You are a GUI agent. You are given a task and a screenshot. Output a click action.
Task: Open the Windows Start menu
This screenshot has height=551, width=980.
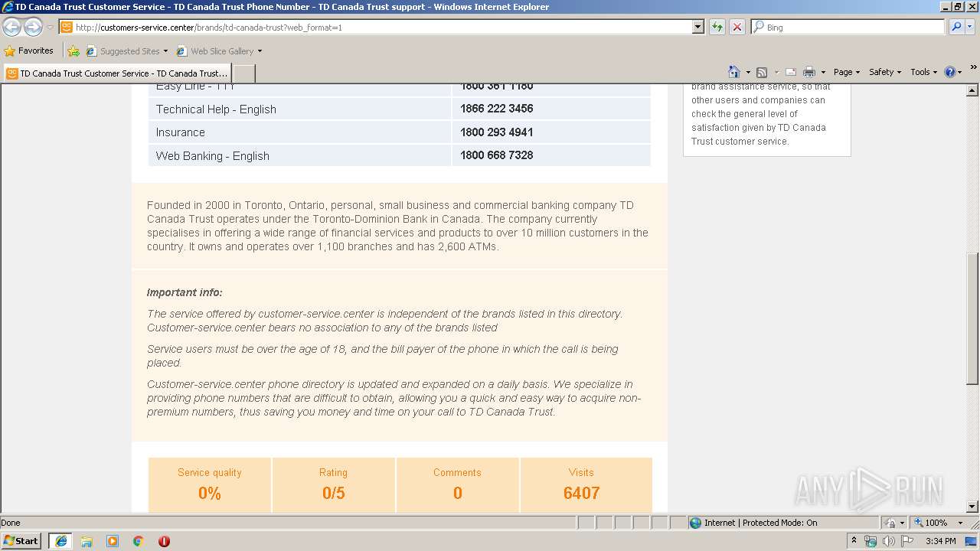[21, 541]
